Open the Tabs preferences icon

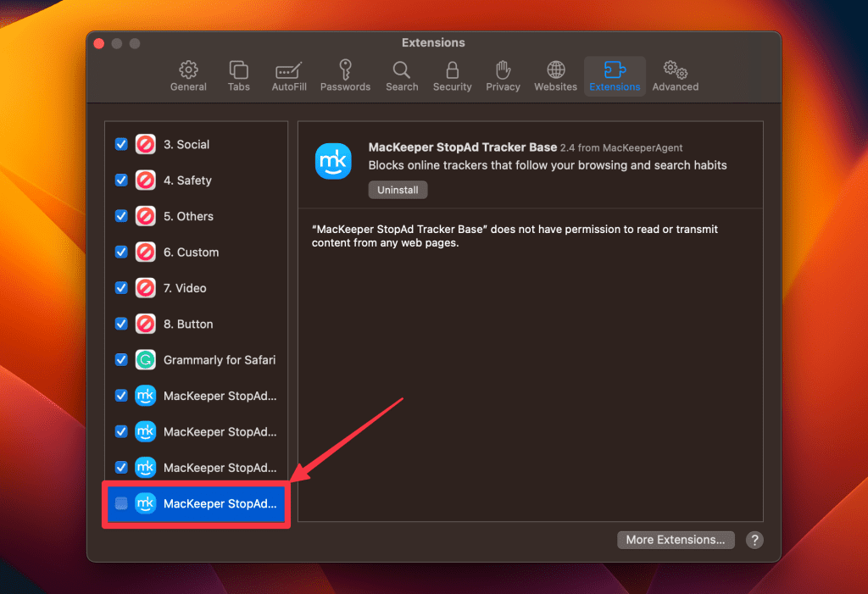(238, 70)
